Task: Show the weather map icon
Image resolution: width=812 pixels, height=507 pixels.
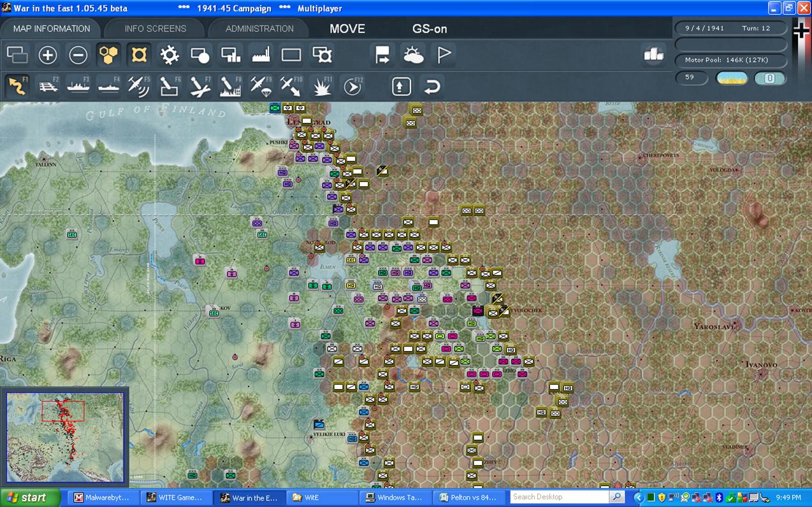Action: point(413,55)
